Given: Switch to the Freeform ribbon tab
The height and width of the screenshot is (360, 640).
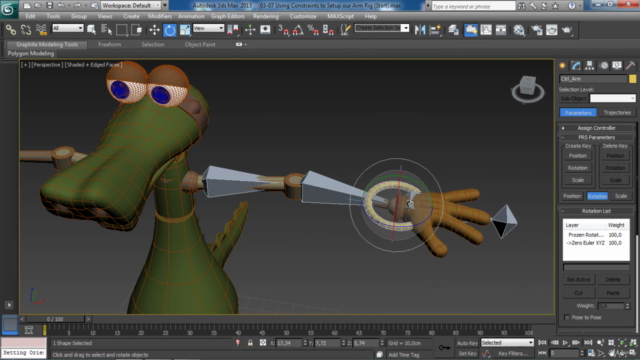Looking at the screenshot, I should pos(109,44).
